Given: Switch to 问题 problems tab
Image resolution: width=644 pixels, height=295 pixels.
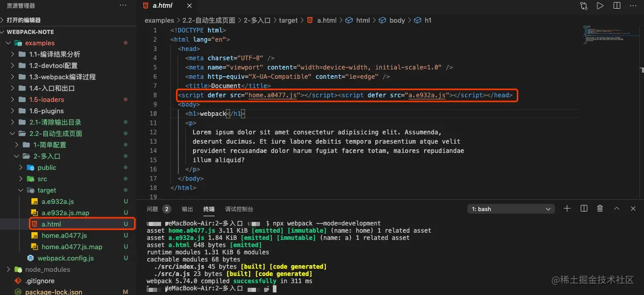Looking at the screenshot, I should (152, 209).
